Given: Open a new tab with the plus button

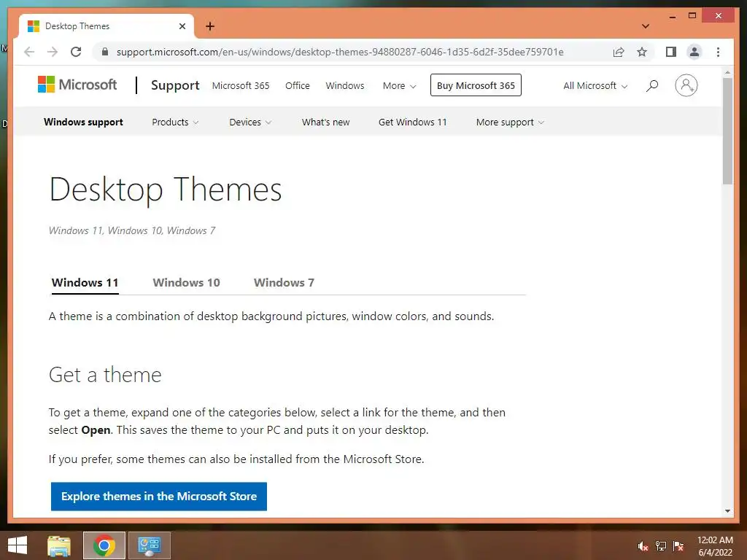Looking at the screenshot, I should [210, 26].
